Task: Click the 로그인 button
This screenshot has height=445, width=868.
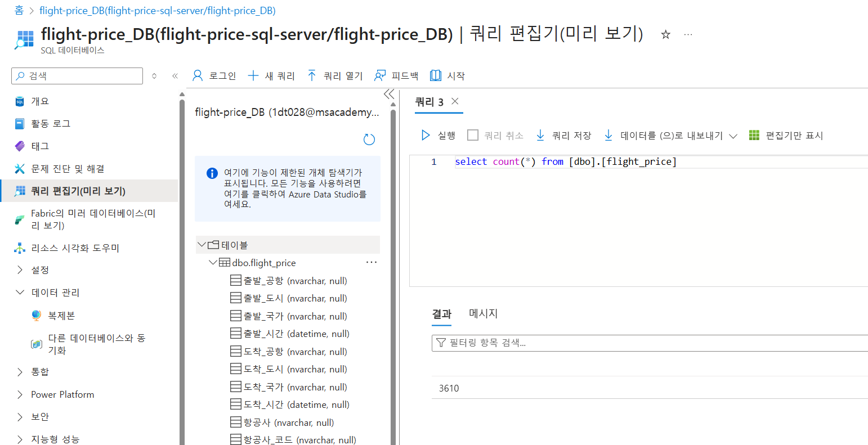Action: click(214, 76)
